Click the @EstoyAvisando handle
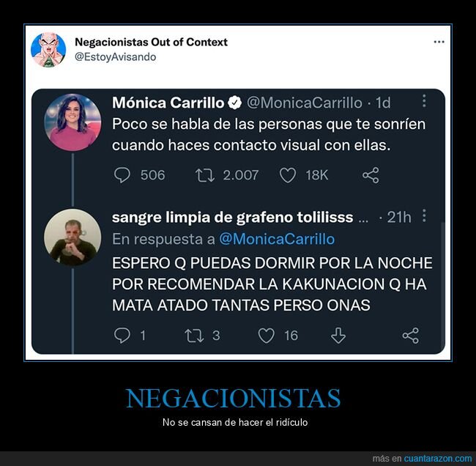476x466 pixels. tap(116, 57)
